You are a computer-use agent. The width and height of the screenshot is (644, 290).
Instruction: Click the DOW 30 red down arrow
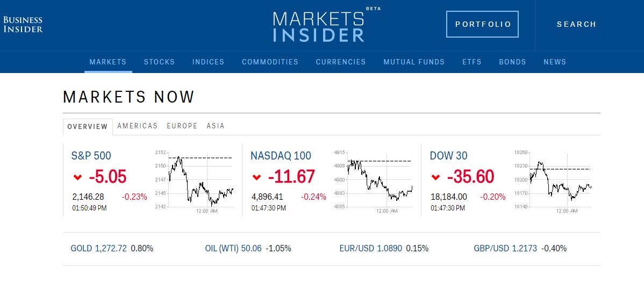(x=435, y=177)
